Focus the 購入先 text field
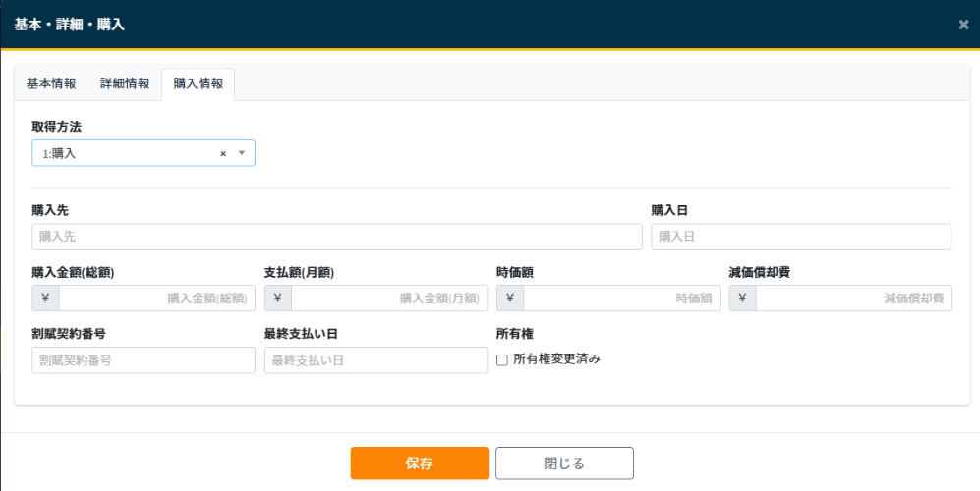This screenshot has height=491, width=980. (336, 237)
